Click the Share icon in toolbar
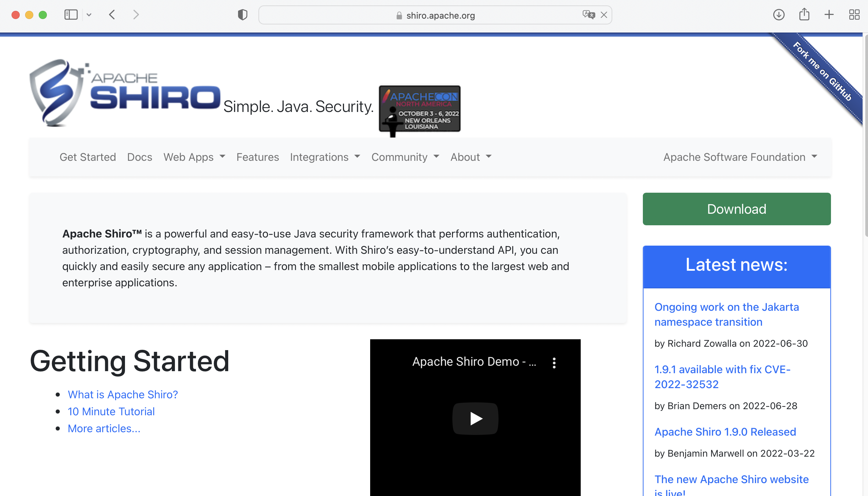The height and width of the screenshot is (496, 868). (x=804, y=15)
